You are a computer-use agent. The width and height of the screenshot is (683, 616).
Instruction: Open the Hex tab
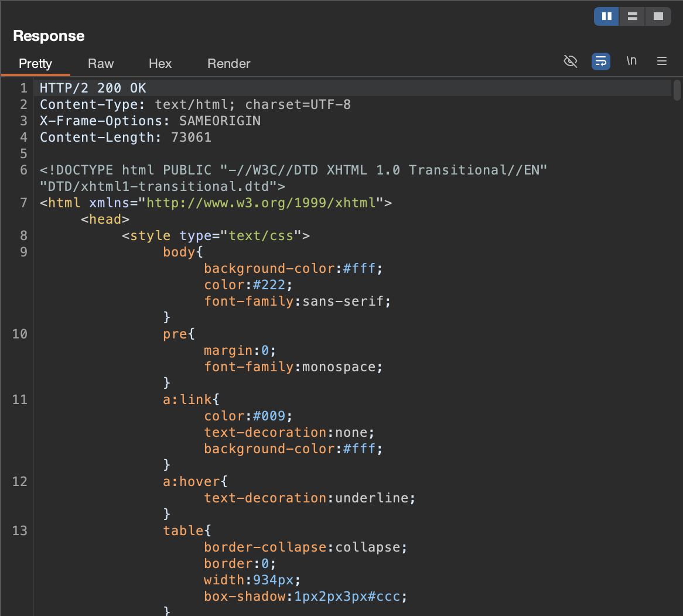pyautogui.click(x=160, y=63)
